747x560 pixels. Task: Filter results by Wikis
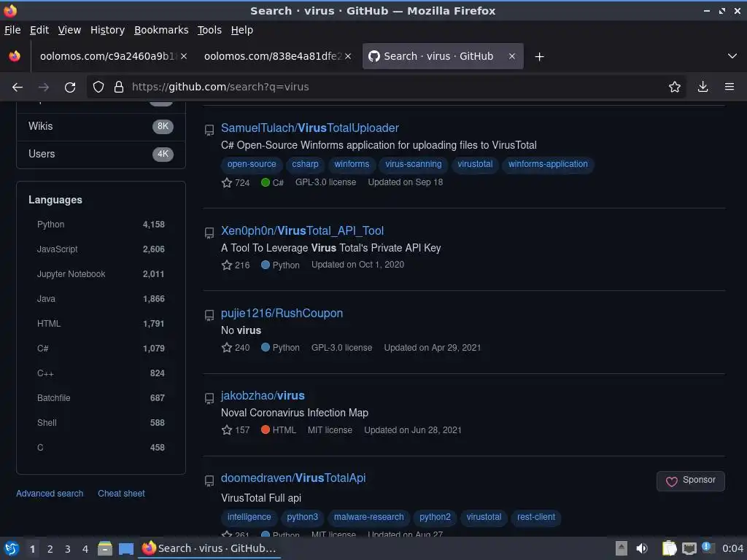pos(101,126)
